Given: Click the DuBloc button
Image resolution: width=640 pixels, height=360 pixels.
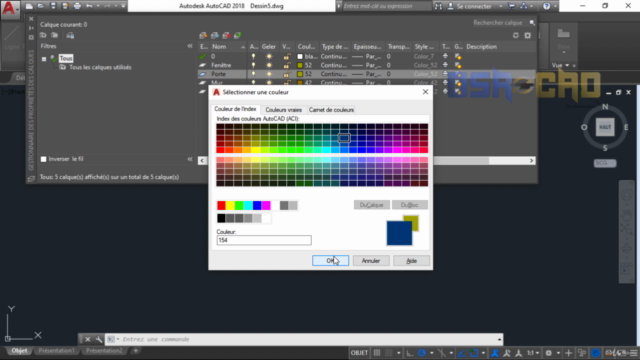Looking at the screenshot, I should point(410,205).
